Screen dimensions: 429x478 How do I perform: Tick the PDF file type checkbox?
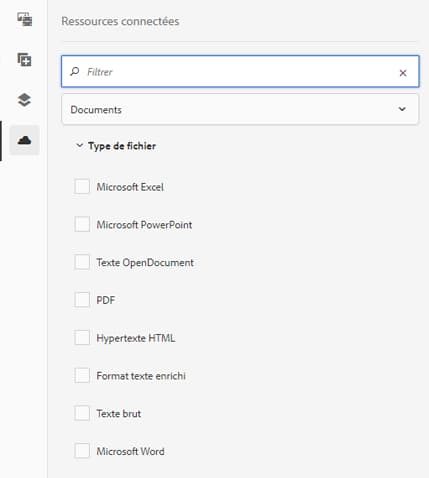coord(82,300)
